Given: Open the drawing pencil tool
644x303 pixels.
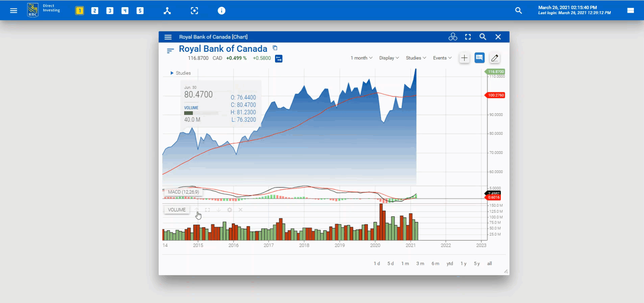Looking at the screenshot, I should [x=495, y=58].
